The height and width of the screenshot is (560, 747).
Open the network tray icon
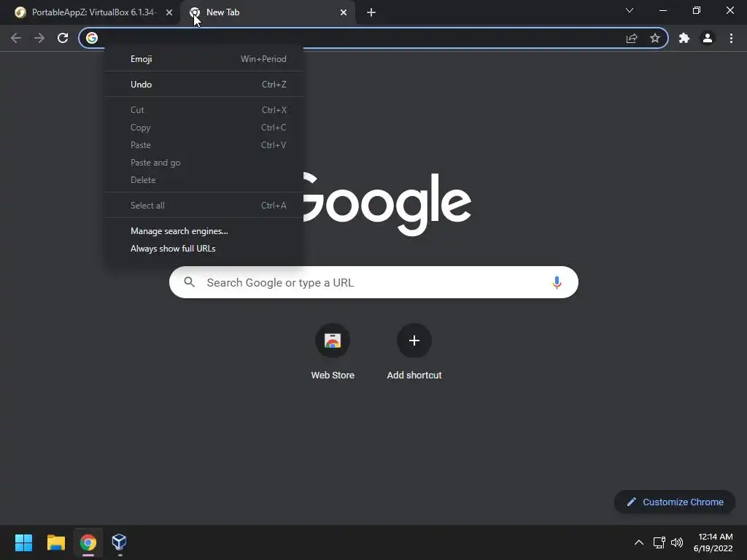659,542
